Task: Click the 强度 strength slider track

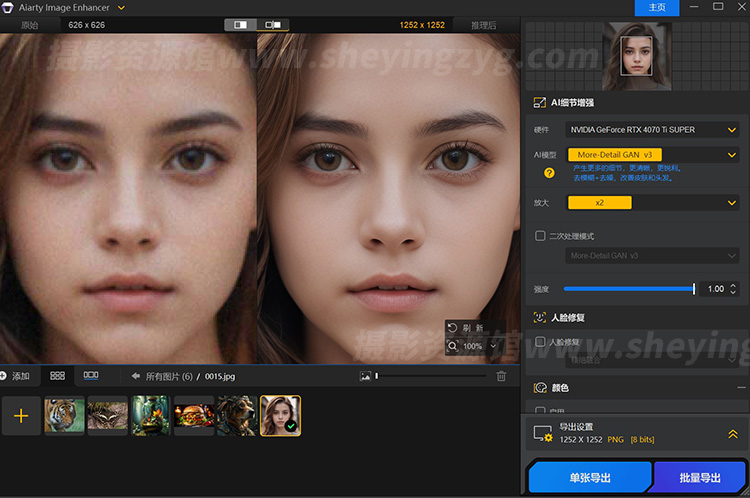Action: (x=628, y=289)
